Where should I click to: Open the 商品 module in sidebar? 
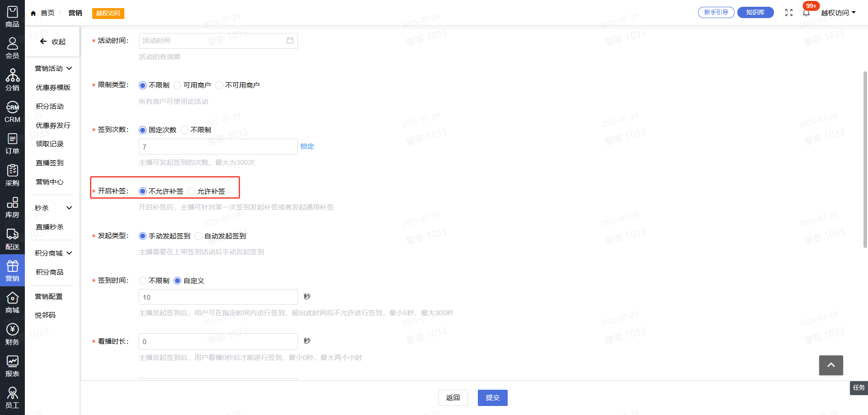(12, 16)
